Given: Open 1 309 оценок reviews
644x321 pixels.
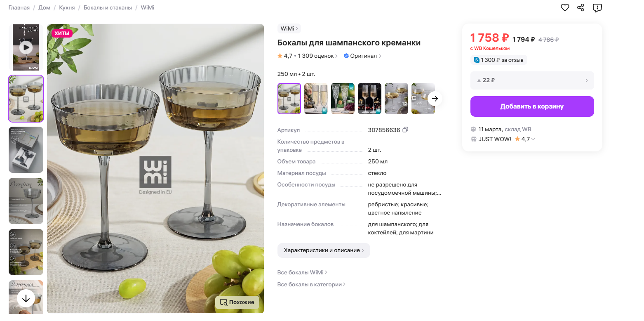Looking at the screenshot, I should (317, 56).
